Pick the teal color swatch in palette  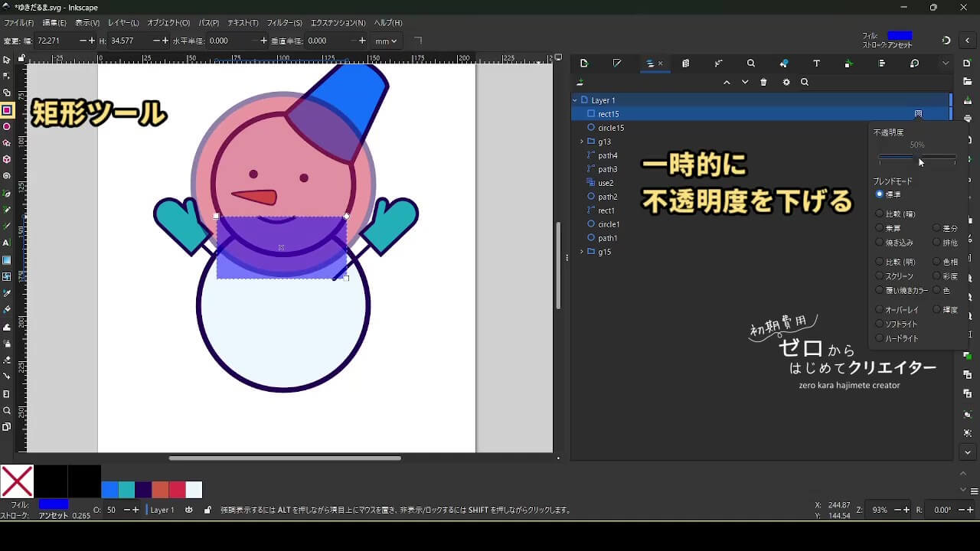pos(126,490)
